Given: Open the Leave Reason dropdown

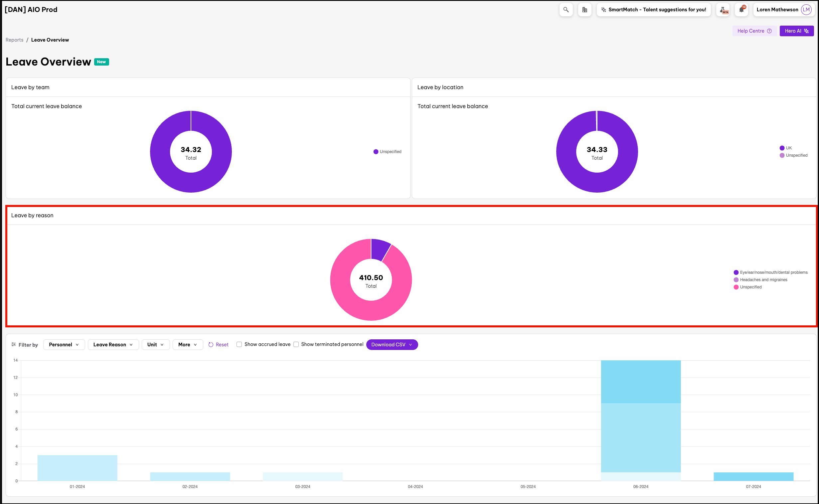Looking at the screenshot, I should (x=113, y=345).
